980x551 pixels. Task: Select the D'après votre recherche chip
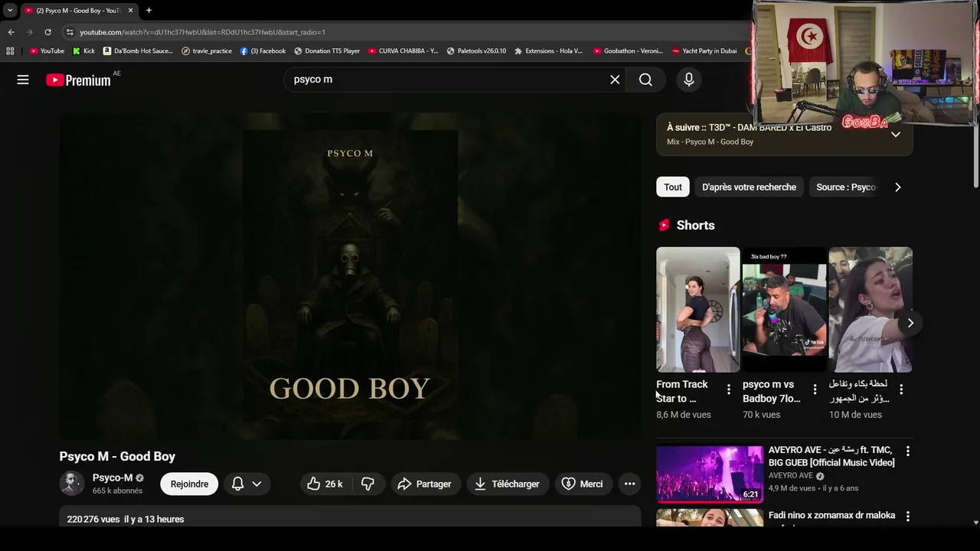[x=749, y=187]
